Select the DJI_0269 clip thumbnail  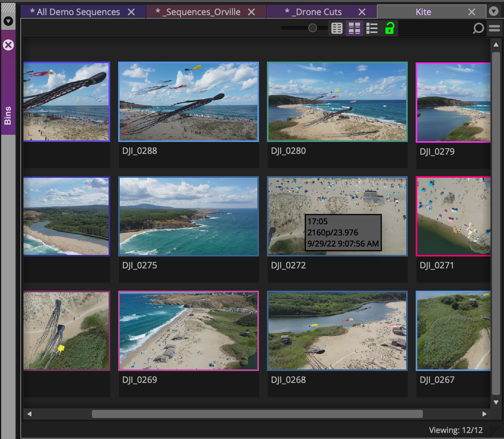pos(189,331)
